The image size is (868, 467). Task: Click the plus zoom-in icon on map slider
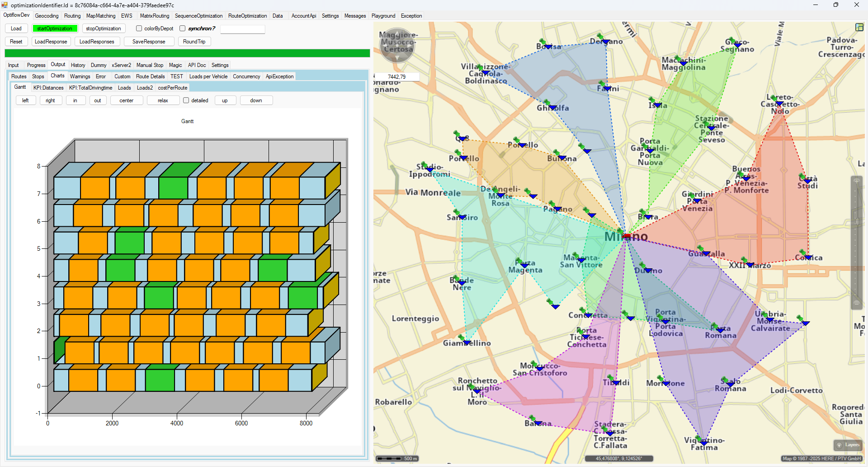(856, 181)
